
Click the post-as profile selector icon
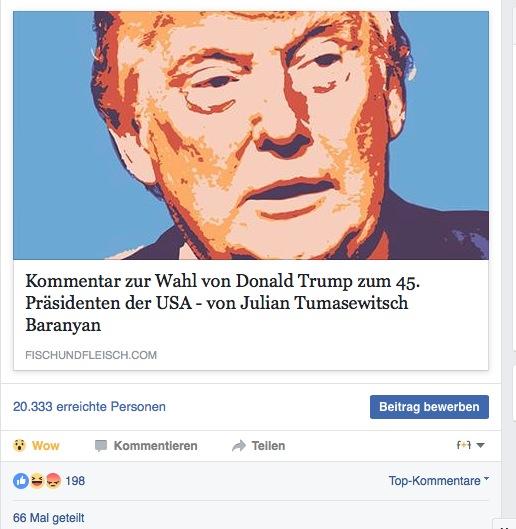click(x=464, y=445)
